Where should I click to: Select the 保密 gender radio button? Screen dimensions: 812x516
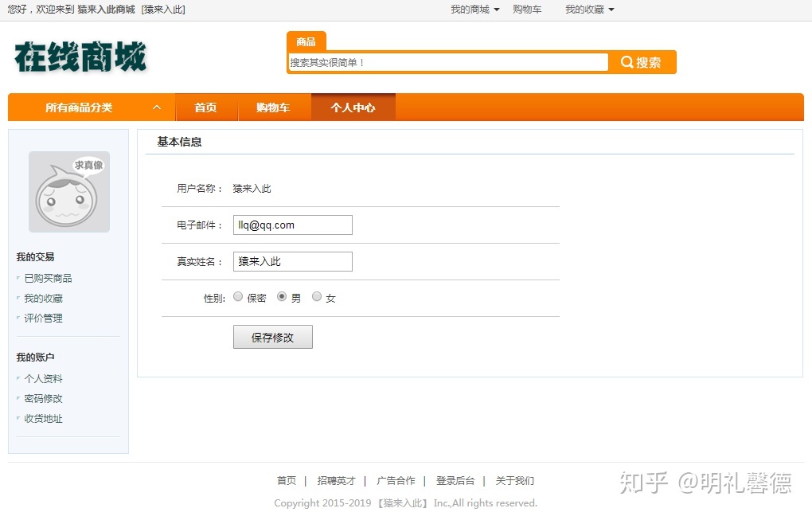(238, 296)
